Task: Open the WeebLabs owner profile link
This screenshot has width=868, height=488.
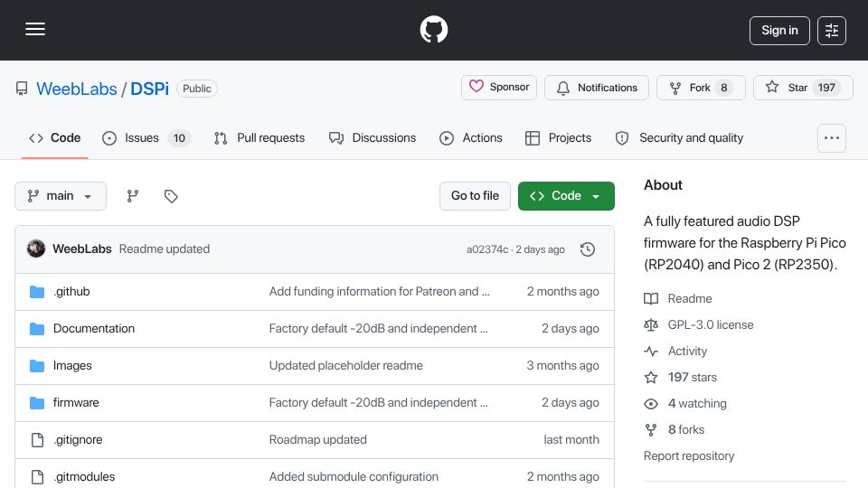Action: point(76,89)
